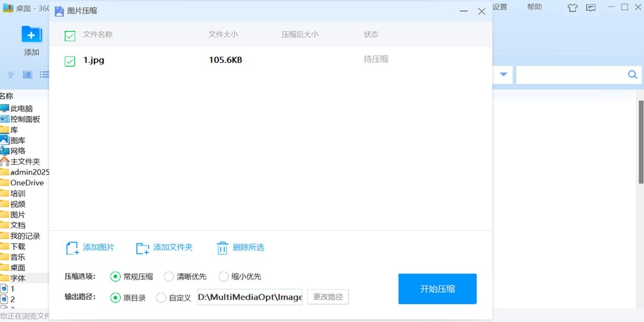Image resolution: width=644 pixels, height=322 pixels.
Task: Click the 添加图片 icon to add images
Action: pyautogui.click(x=70, y=247)
